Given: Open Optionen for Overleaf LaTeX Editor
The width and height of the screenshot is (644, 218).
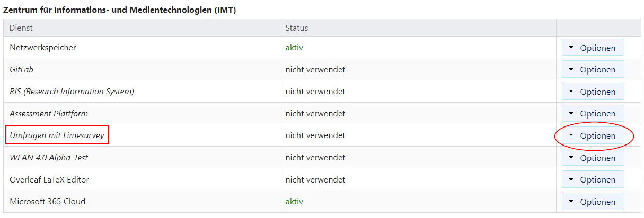Looking at the screenshot, I should [593, 179].
